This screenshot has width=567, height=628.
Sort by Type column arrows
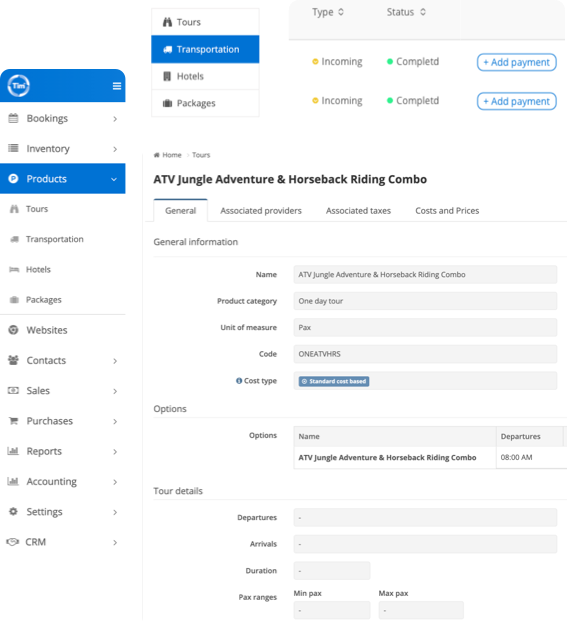point(341,12)
